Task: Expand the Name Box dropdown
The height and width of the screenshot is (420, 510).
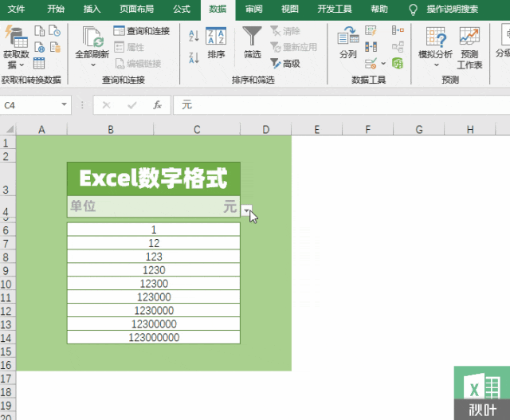Action: [64, 104]
